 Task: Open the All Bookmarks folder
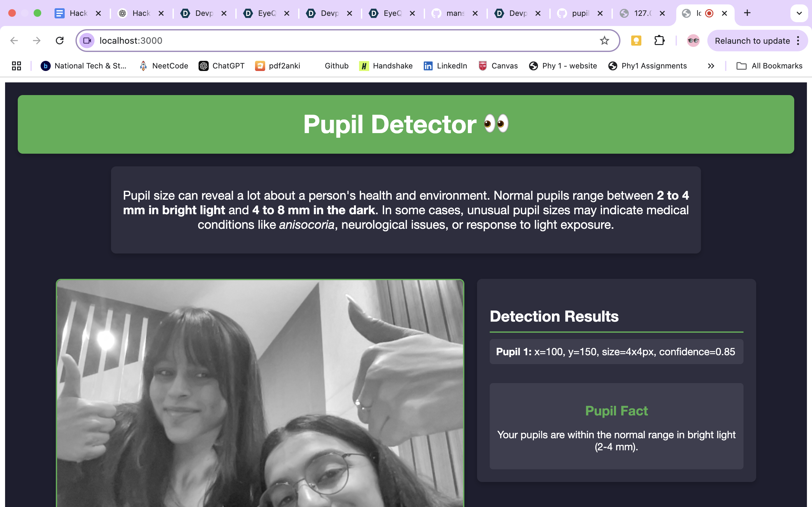[769, 66]
